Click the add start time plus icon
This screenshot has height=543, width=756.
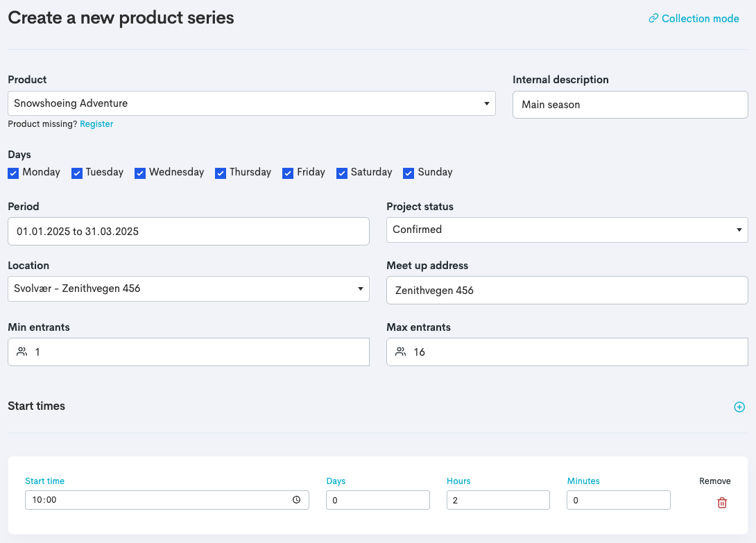739,407
